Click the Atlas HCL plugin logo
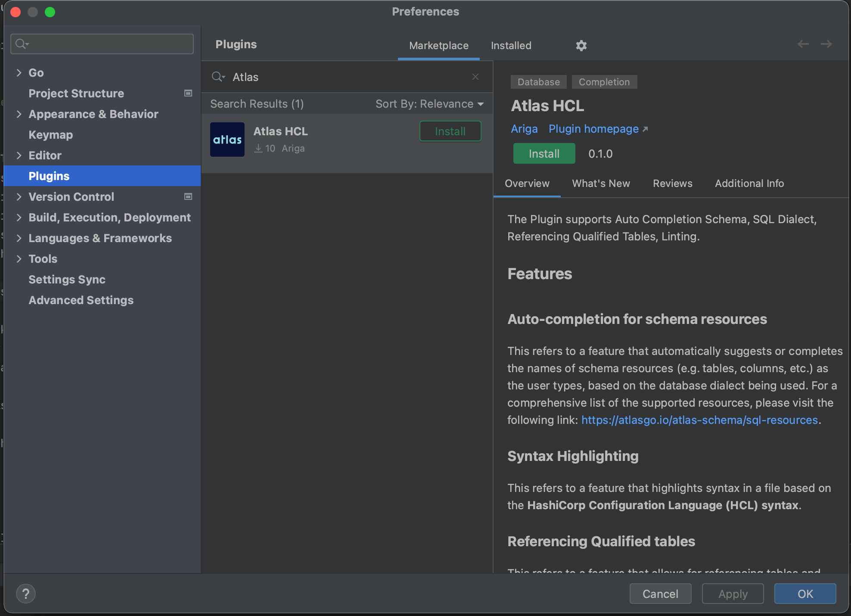The image size is (851, 616). coord(227,139)
